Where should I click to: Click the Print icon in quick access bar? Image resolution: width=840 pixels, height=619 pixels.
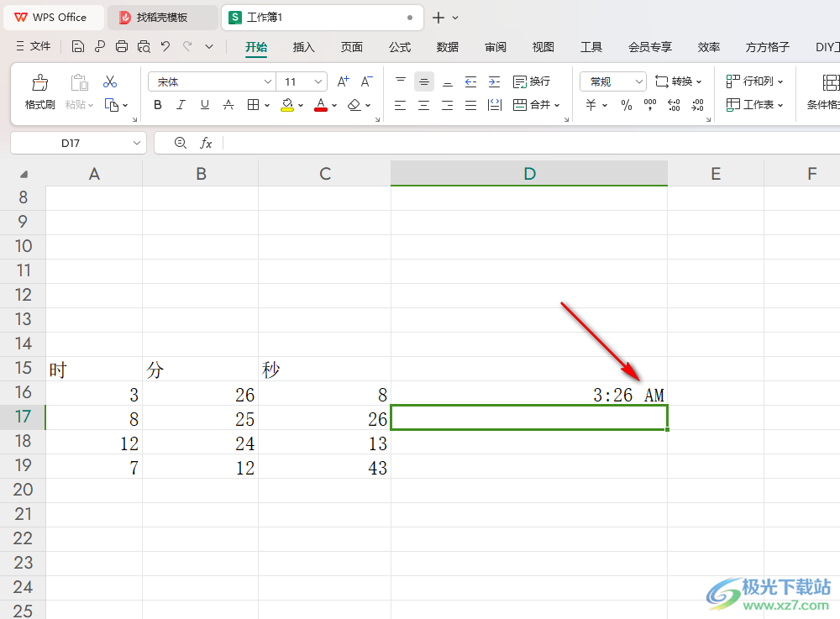[122, 47]
